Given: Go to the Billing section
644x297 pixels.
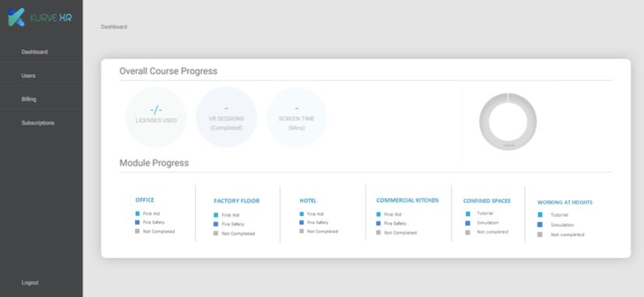Looking at the screenshot, I should point(29,100).
